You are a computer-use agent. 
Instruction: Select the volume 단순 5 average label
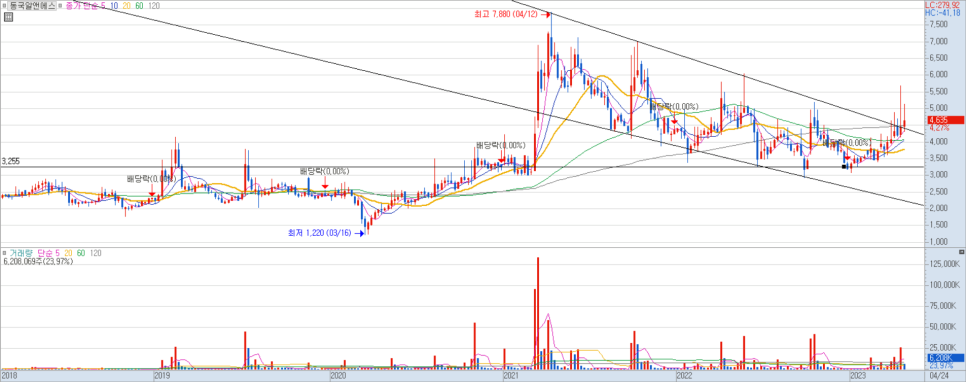(48, 253)
